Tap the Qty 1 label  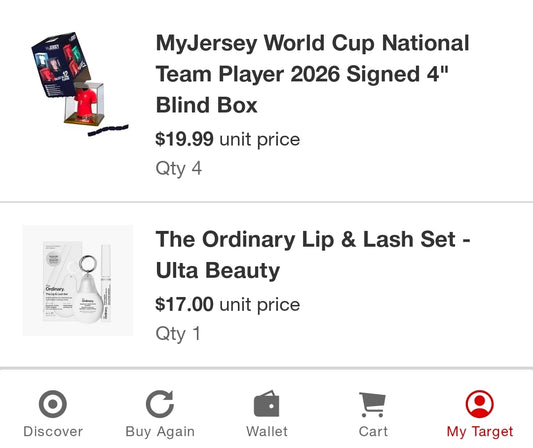pyautogui.click(x=178, y=334)
